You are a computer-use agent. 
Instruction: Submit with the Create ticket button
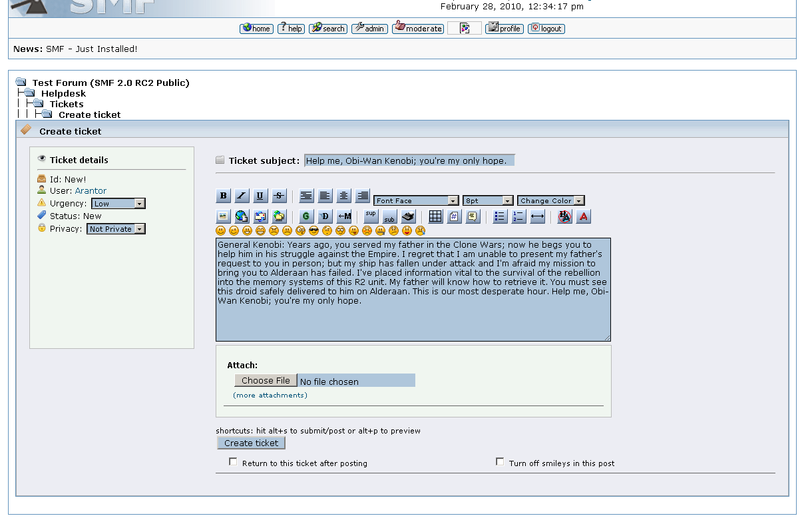(x=252, y=443)
